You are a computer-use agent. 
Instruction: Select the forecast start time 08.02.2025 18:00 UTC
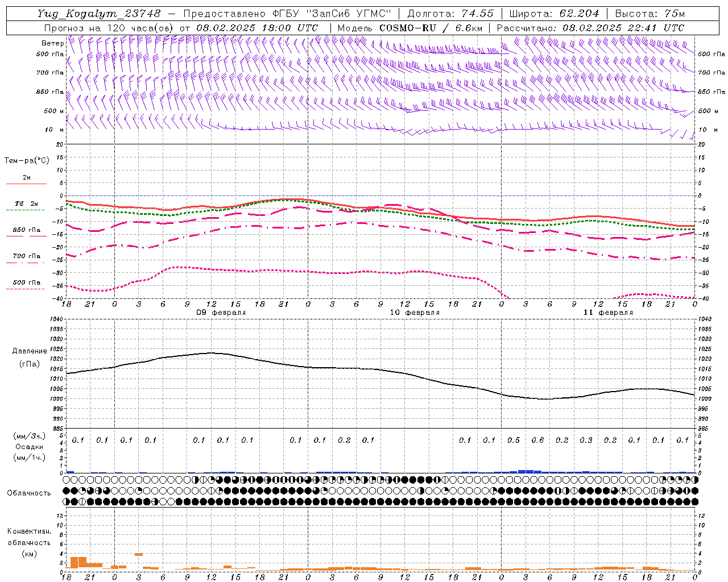[x=257, y=28]
